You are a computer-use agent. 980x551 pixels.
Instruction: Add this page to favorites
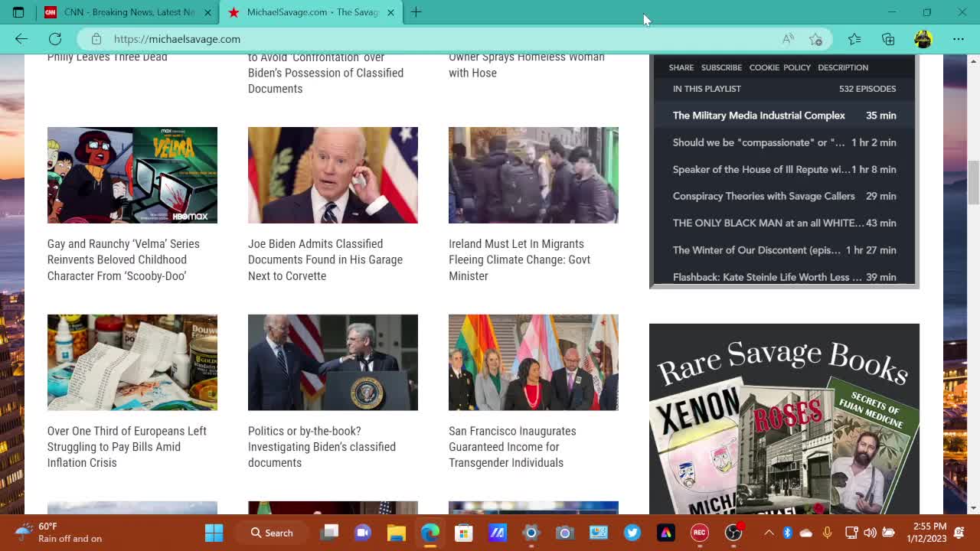[x=815, y=39]
